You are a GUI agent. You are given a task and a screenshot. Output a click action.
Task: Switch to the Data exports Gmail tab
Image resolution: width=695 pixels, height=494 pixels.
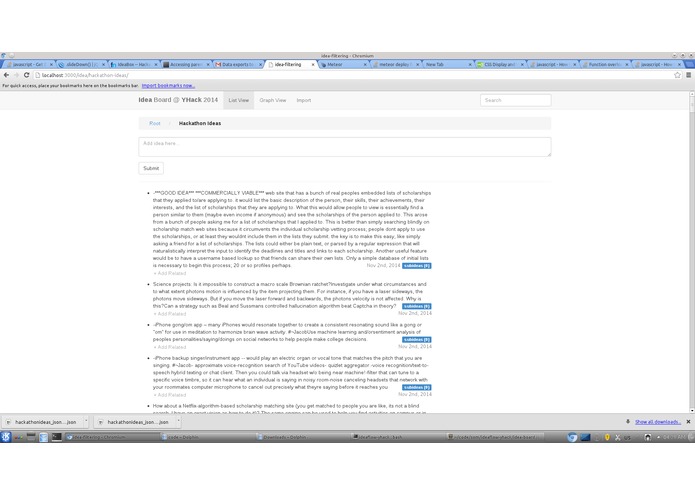(x=238, y=65)
